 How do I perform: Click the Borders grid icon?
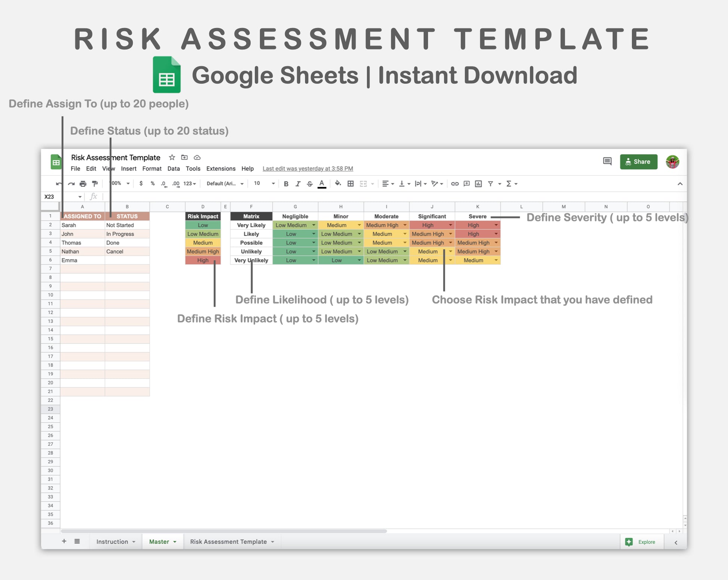point(351,184)
